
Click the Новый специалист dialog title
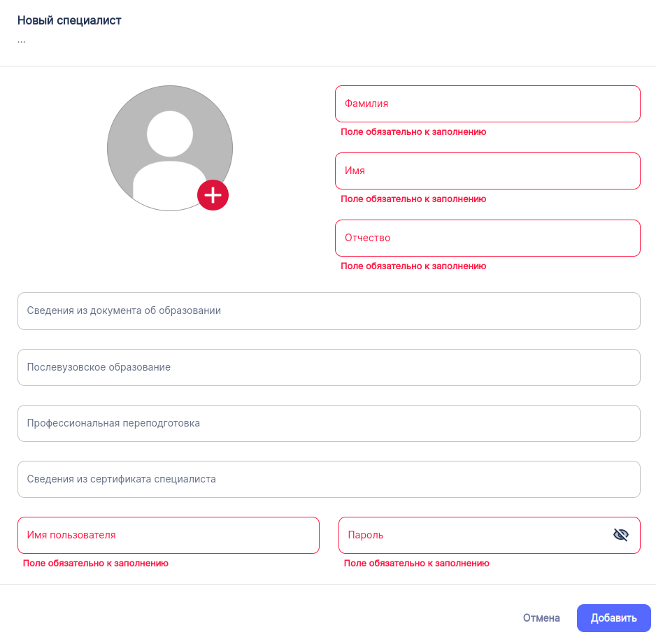(69, 20)
